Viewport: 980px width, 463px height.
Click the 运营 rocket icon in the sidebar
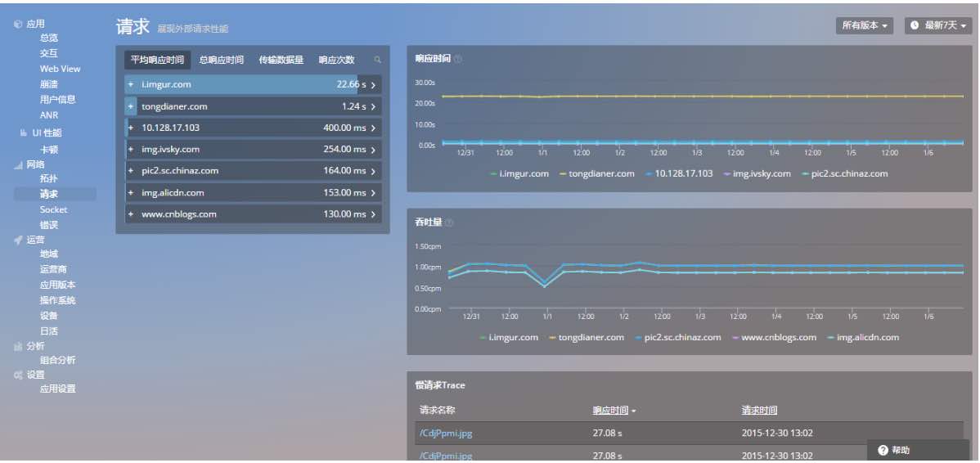(17, 240)
